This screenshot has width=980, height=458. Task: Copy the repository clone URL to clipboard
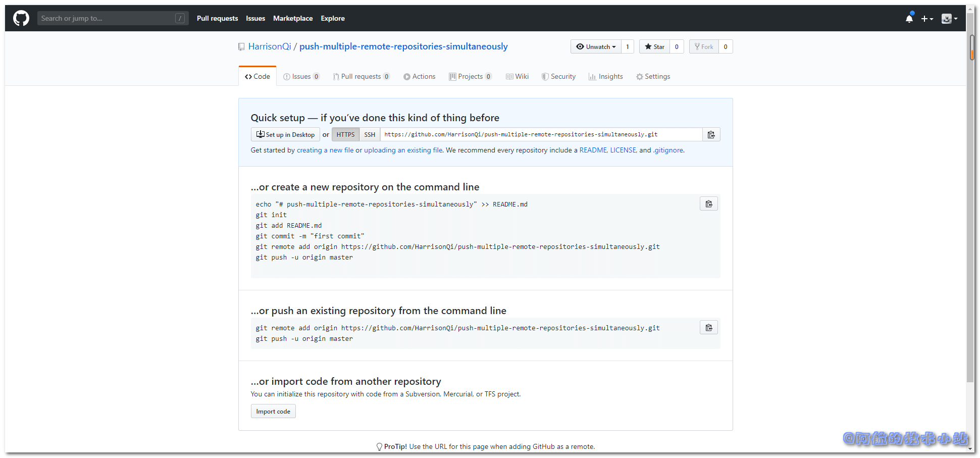[711, 135]
